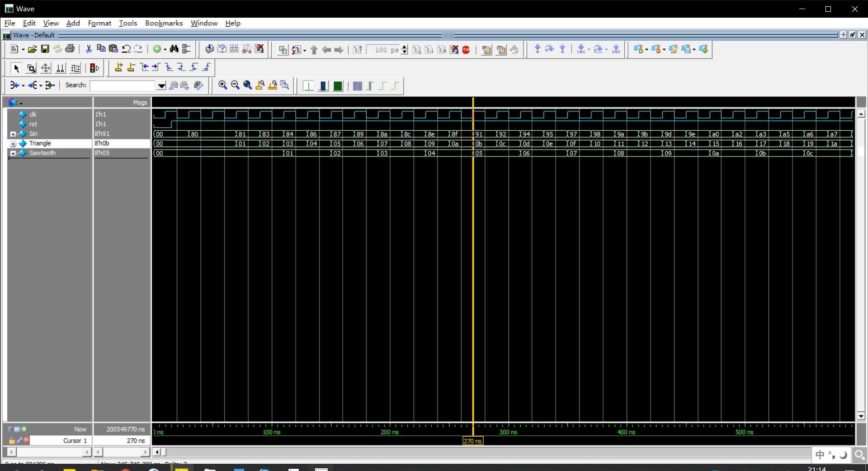Expand the Triangle signal bus
This screenshot has height=471, width=868.
coord(13,143)
